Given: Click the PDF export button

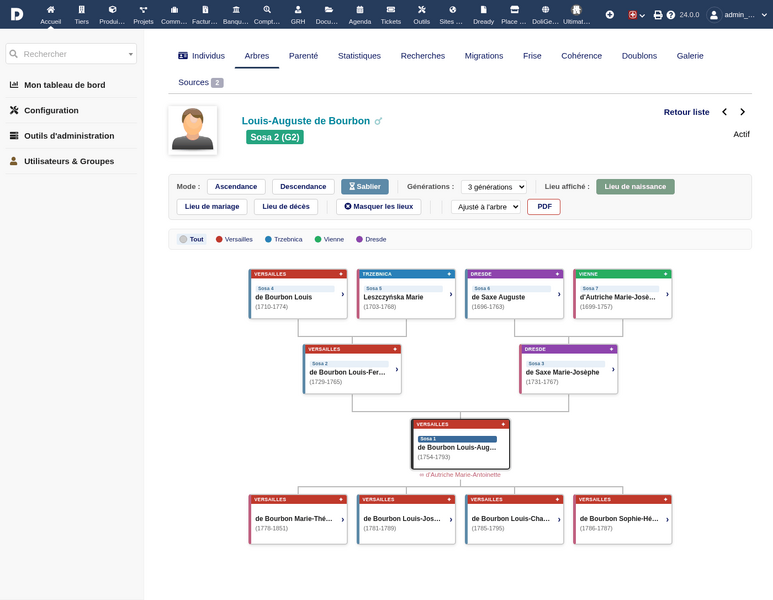Looking at the screenshot, I should pyautogui.click(x=544, y=207).
